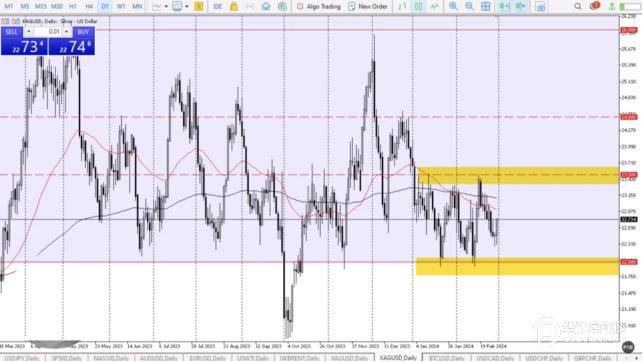Toggle Algo Trading on or off

click(319, 6)
